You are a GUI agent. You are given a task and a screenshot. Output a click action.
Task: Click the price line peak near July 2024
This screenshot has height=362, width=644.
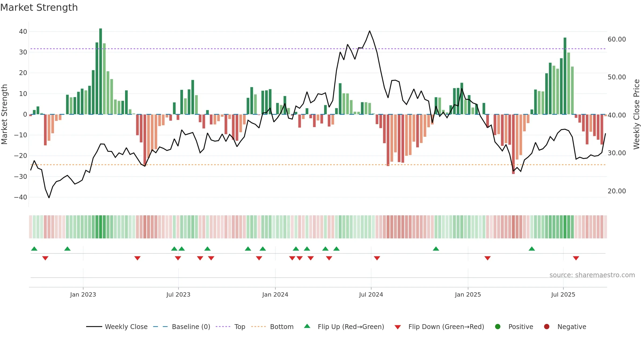pos(369,31)
